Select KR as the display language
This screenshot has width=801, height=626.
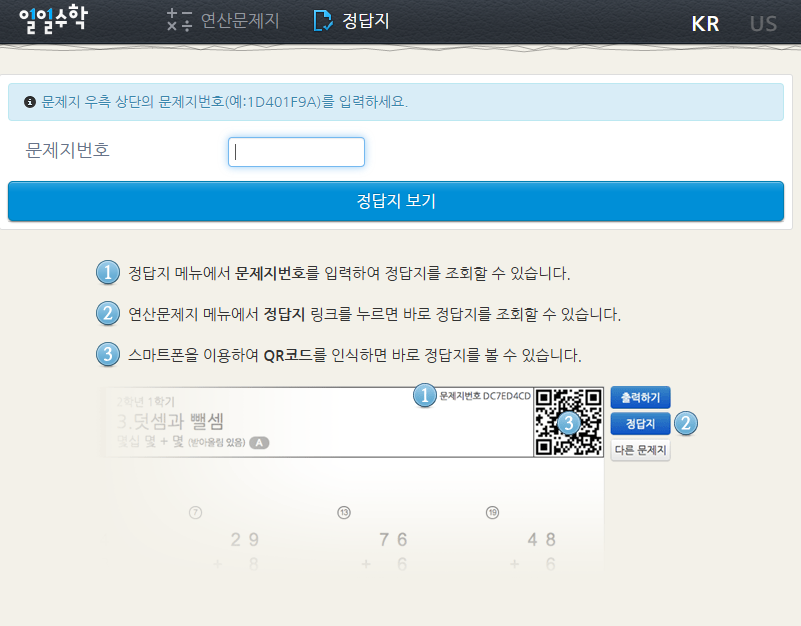[706, 23]
